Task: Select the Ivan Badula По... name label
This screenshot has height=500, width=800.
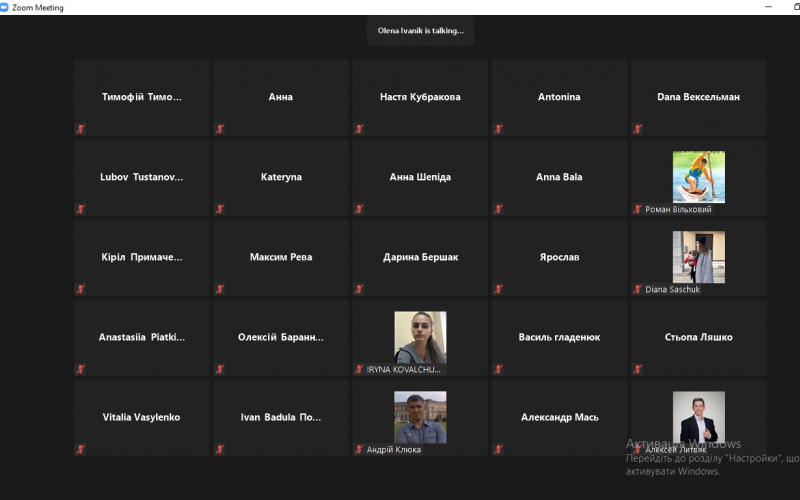Action: coord(281,417)
